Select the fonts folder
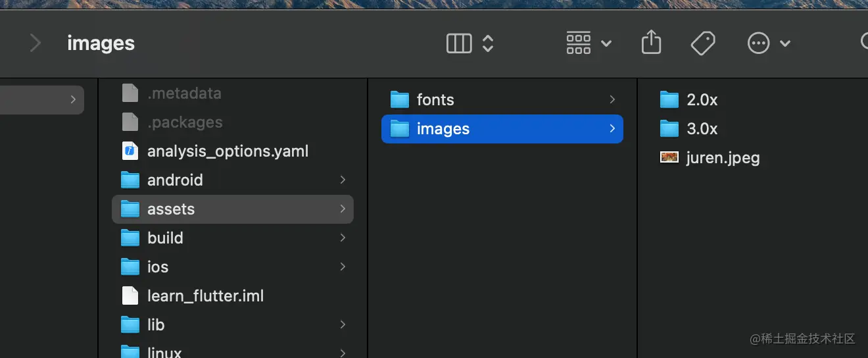This screenshot has height=358, width=868. click(435, 100)
